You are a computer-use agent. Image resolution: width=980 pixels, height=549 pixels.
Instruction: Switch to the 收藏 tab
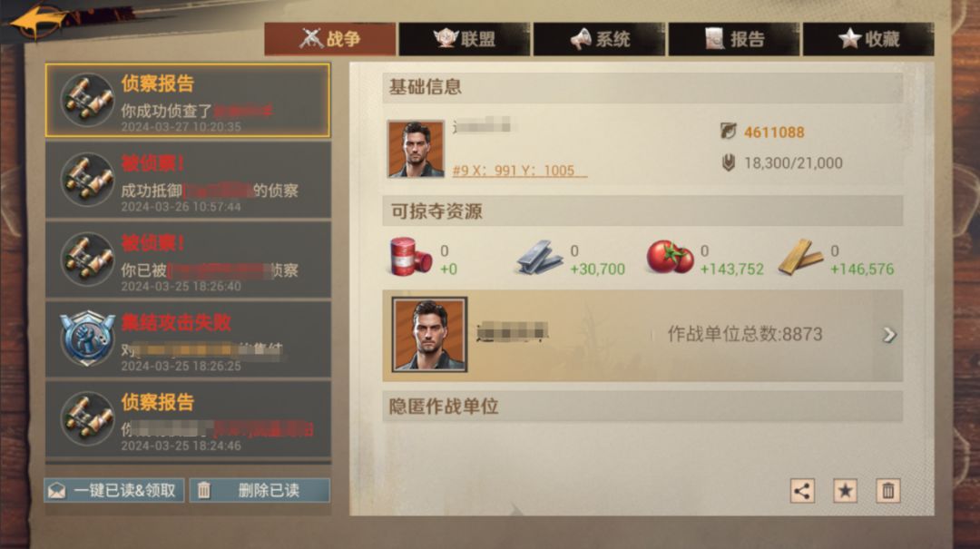(868, 39)
